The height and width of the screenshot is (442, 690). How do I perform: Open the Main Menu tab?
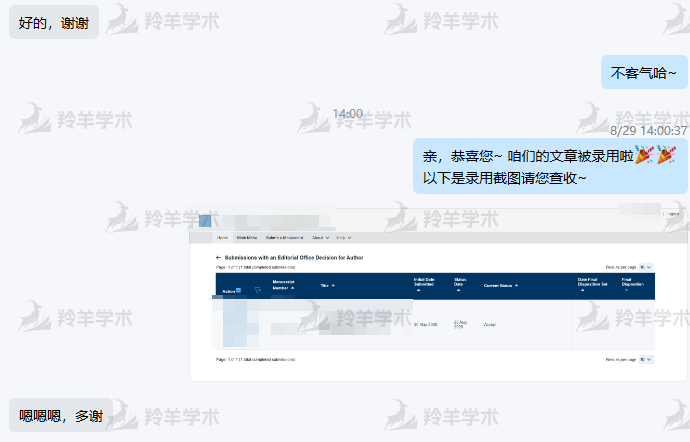pos(246,238)
